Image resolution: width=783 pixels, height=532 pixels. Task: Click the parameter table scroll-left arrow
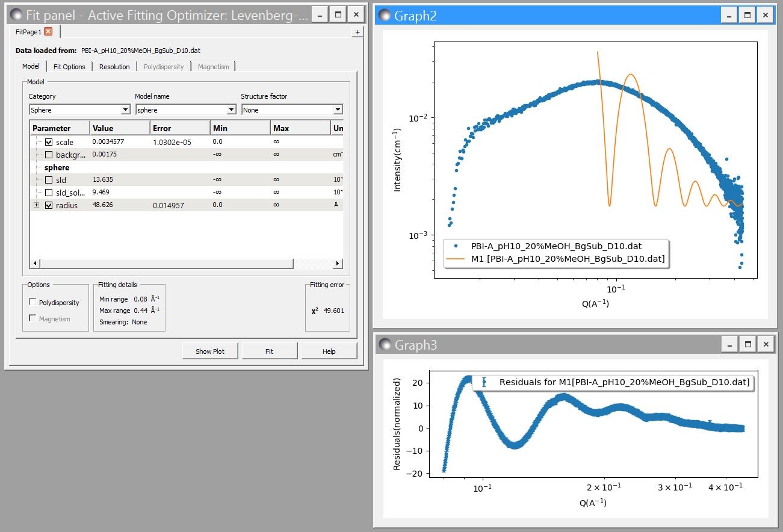click(x=35, y=264)
